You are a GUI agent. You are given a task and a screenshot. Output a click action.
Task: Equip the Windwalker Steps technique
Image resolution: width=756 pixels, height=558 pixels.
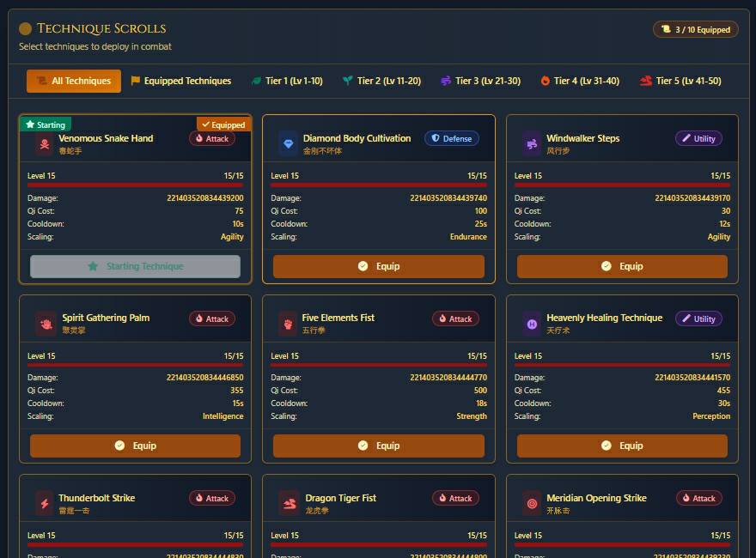coord(622,266)
